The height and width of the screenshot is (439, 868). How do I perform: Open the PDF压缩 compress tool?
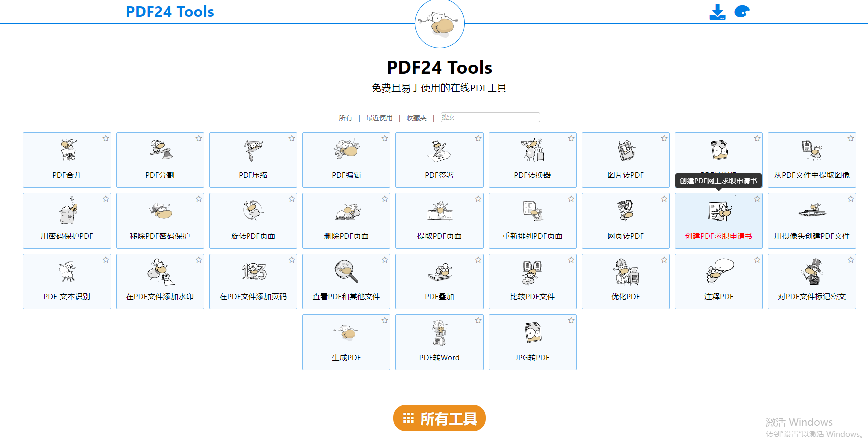click(x=253, y=160)
